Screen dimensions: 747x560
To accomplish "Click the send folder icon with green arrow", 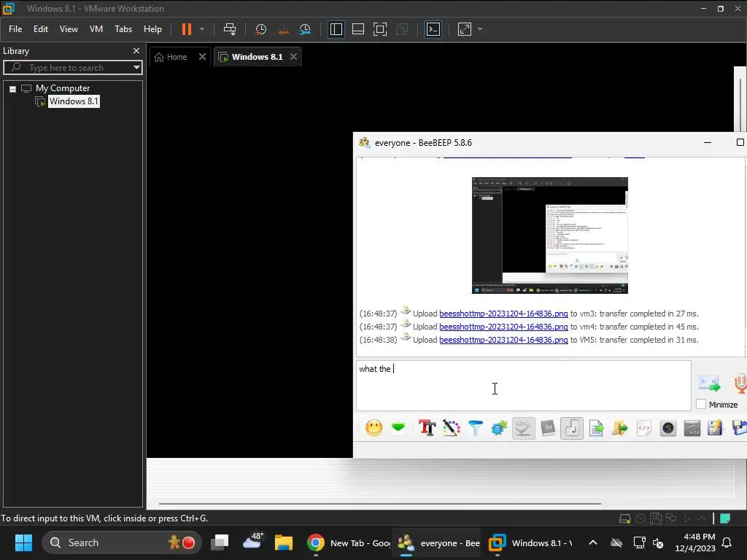I will pos(620,427).
